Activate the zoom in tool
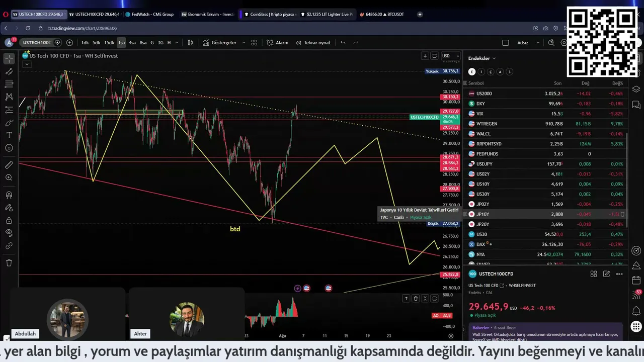The height and width of the screenshot is (362, 644). [x=9, y=177]
